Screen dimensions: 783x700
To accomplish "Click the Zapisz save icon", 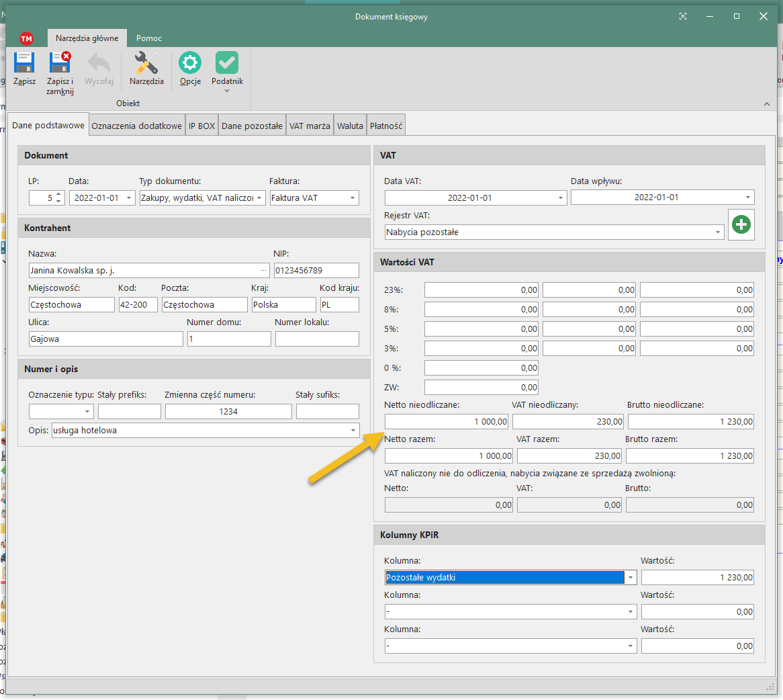I will click(x=24, y=64).
